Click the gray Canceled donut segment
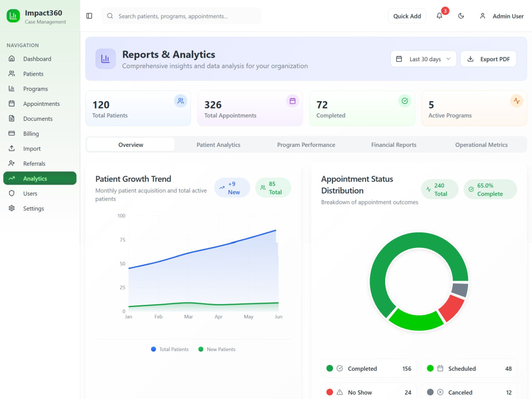 coord(460,289)
